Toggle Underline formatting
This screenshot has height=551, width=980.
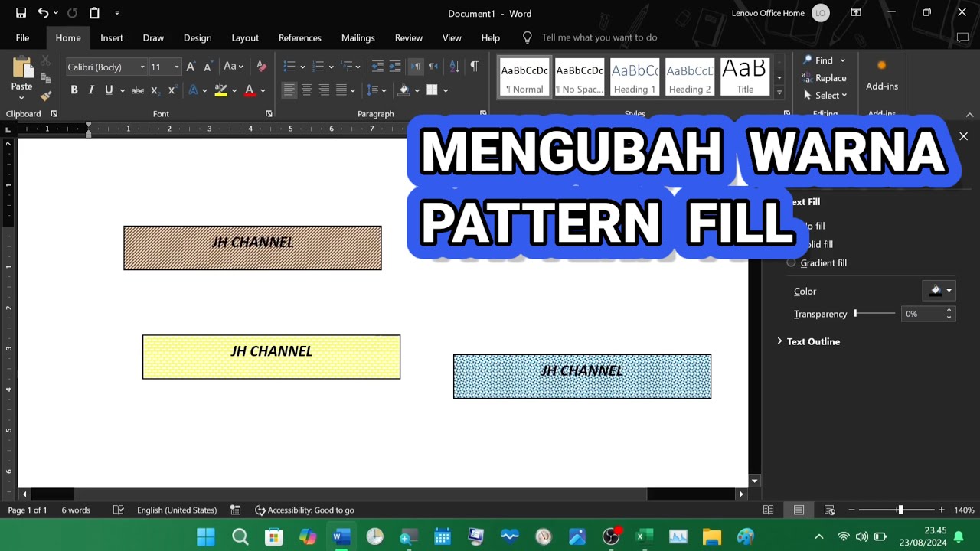point(109,90)
